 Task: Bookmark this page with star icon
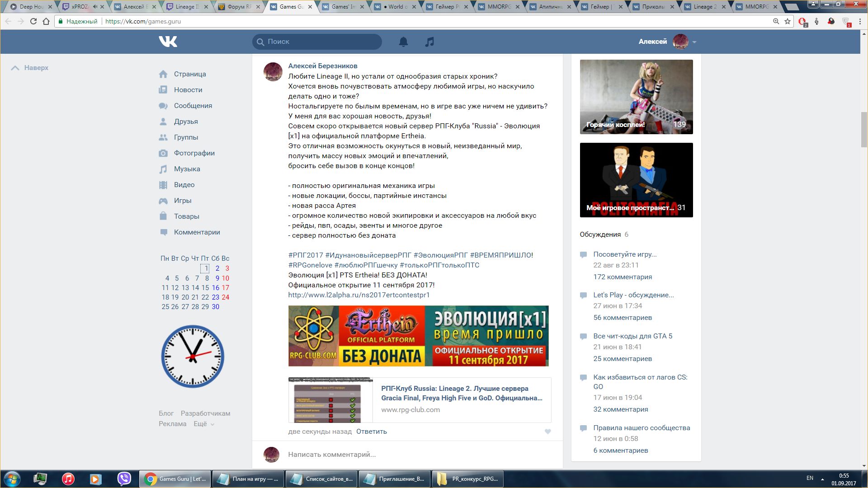[x=788, y=21]
